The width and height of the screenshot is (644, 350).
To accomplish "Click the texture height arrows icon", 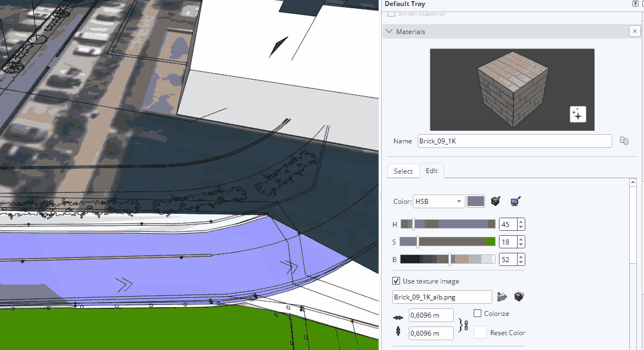I will [398, 331].
